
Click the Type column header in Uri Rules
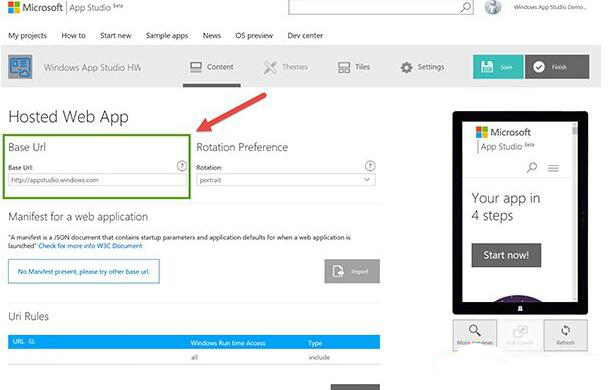coord(315,343)
